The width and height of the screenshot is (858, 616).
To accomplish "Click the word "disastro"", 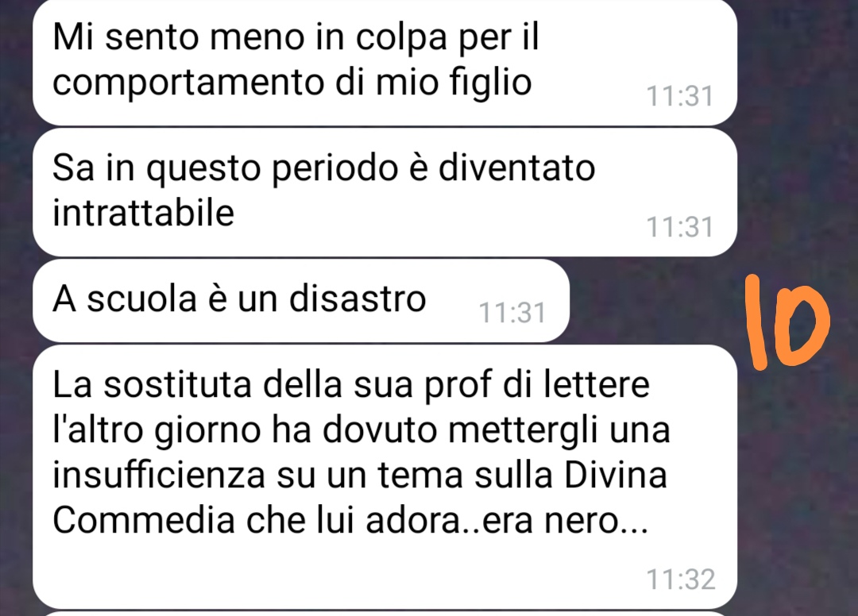I will click(x=357, y=298).
